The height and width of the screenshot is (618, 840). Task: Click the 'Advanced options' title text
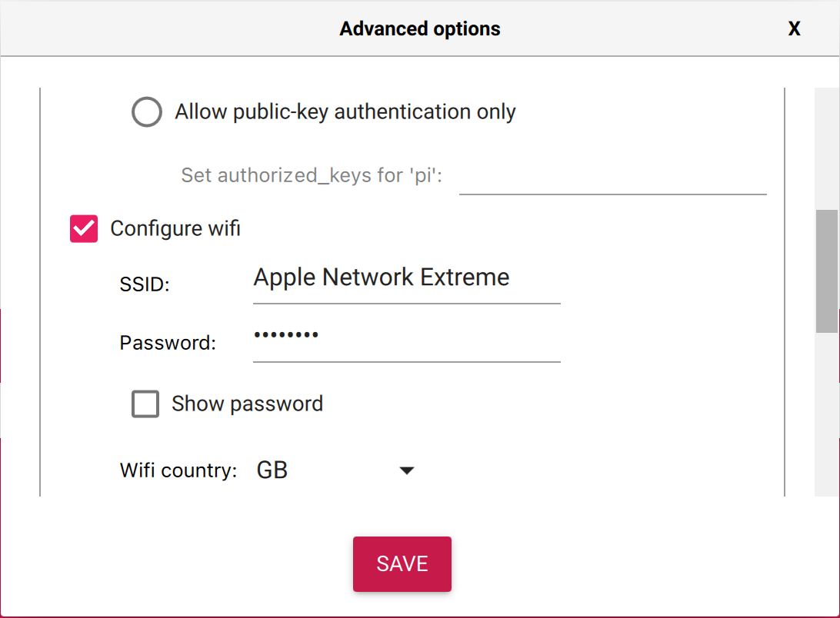click(x=420, y=28)
